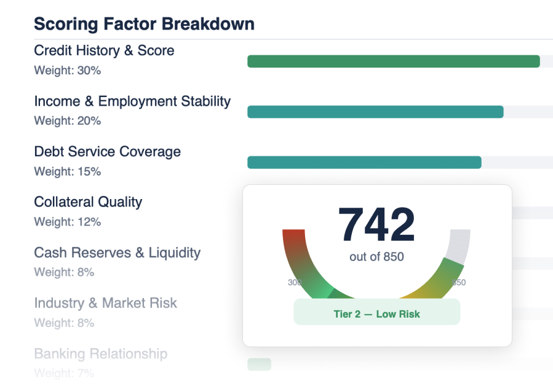This screenshot has width=553, height=392.
Task: Select the Credit History & Score factor label
Action: point(103,50)
